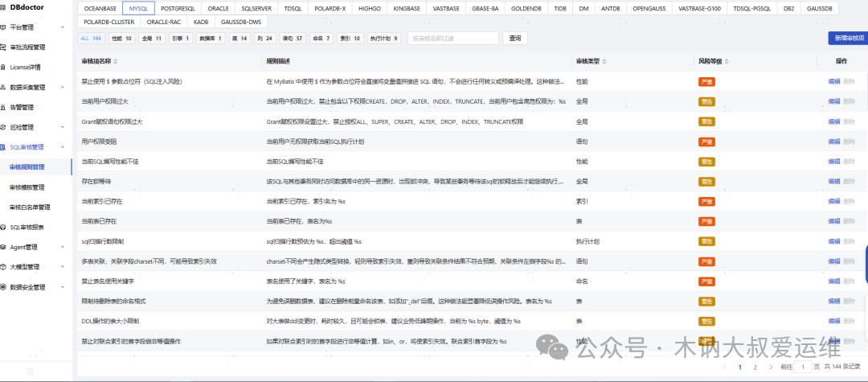Filter rules by 执行计划 9 tag

(385, 39)
